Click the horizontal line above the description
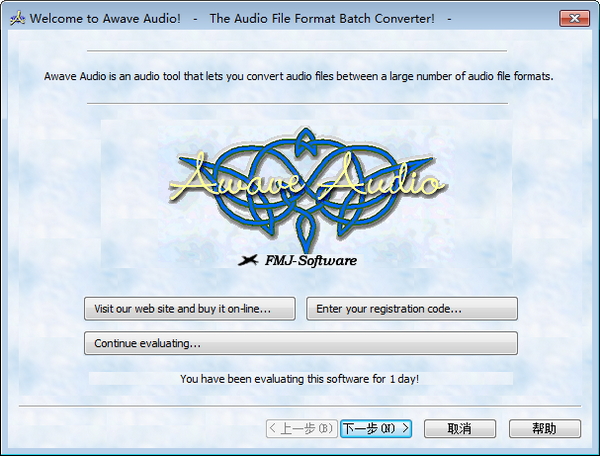 tap(296, 50)
